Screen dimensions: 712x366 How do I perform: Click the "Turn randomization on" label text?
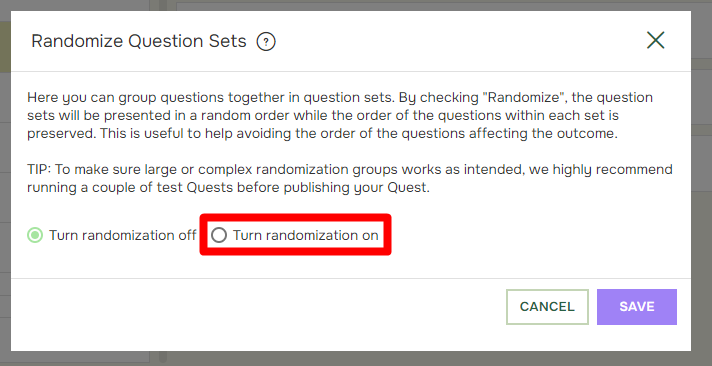306,235
